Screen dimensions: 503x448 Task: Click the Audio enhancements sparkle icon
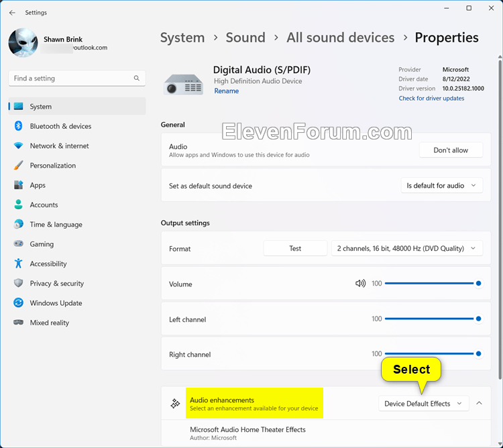(175, 404)
